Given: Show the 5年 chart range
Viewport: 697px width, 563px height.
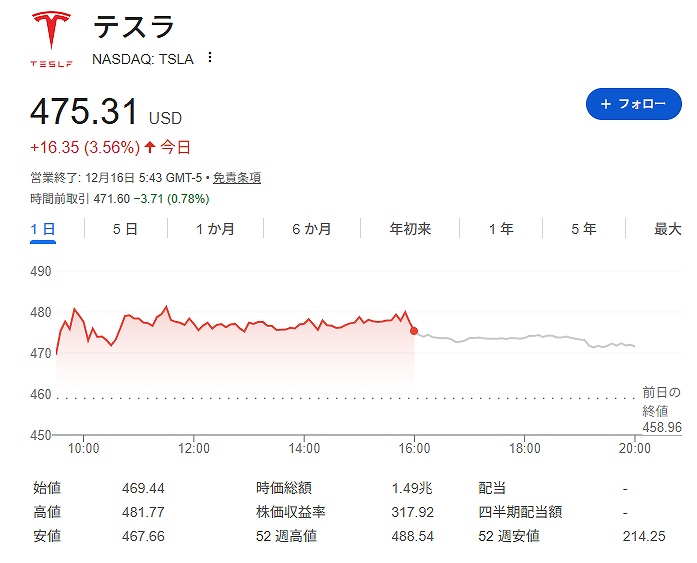Looking at the screenshot, I should pos(583,229).
